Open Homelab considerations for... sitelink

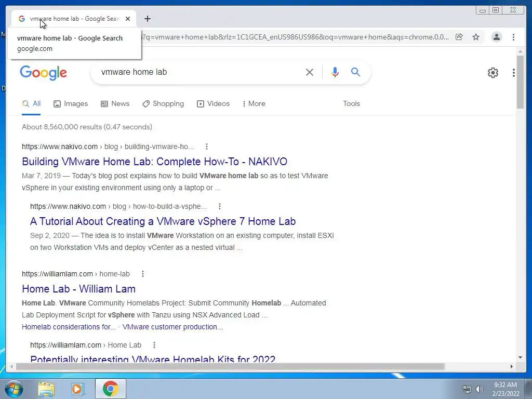coord(69,327)
